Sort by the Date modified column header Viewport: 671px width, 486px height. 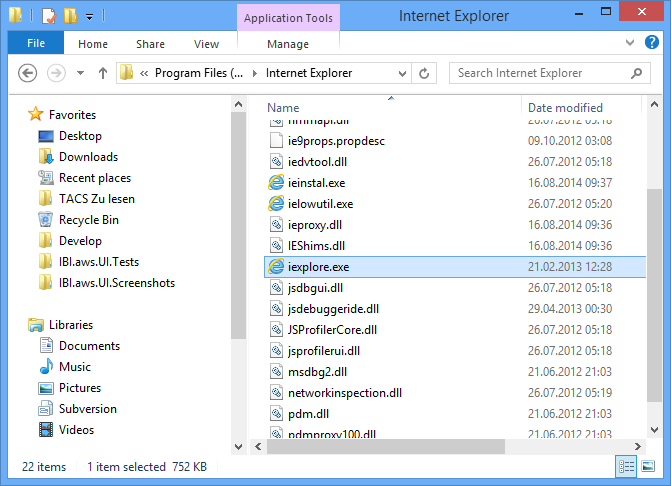coord(565,107)
